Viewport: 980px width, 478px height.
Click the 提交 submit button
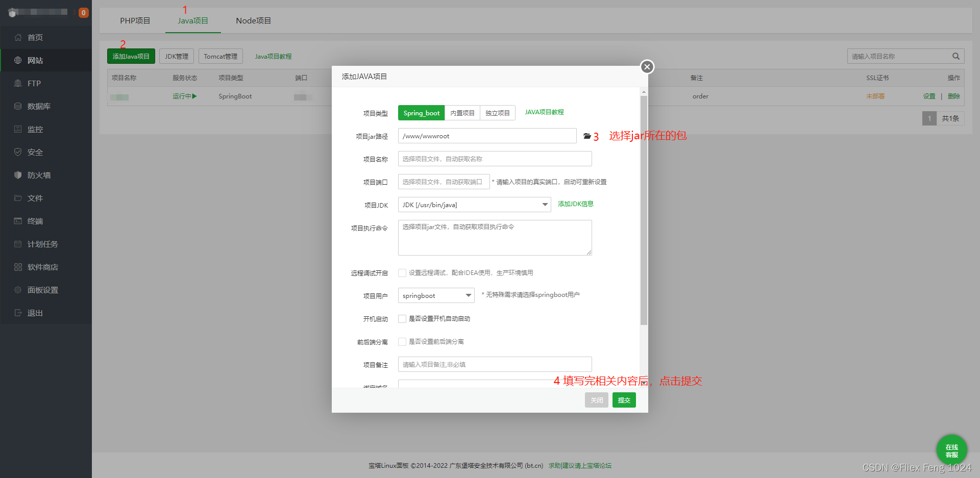click(624, 400)
